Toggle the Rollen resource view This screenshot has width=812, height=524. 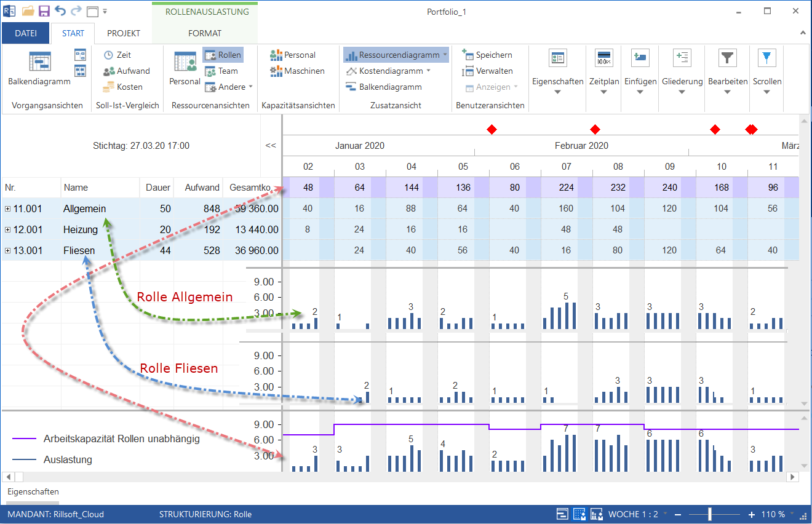coord(223,55)
